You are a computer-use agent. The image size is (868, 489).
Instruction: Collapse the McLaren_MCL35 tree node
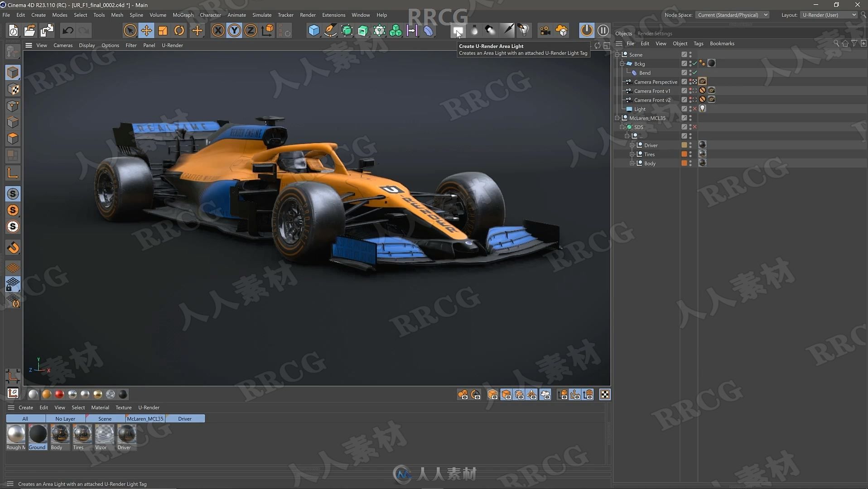(x=617, y=118)
